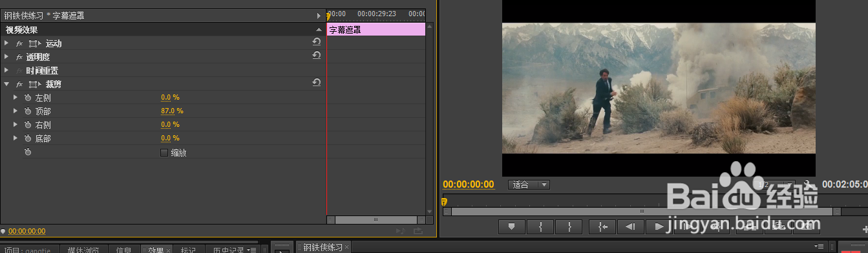Click the Mark Out button
This screenshot has height=253, width=868.
coord(569,226)
